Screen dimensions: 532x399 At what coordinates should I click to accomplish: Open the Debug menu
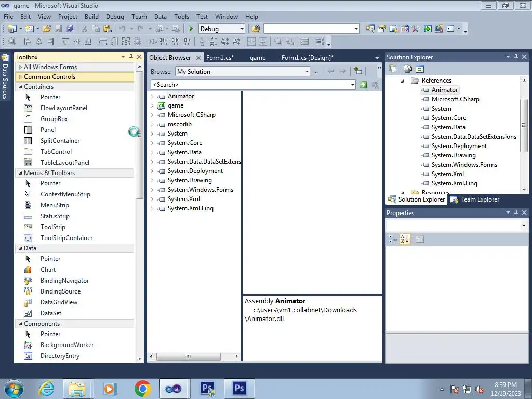tap(115, 16)
